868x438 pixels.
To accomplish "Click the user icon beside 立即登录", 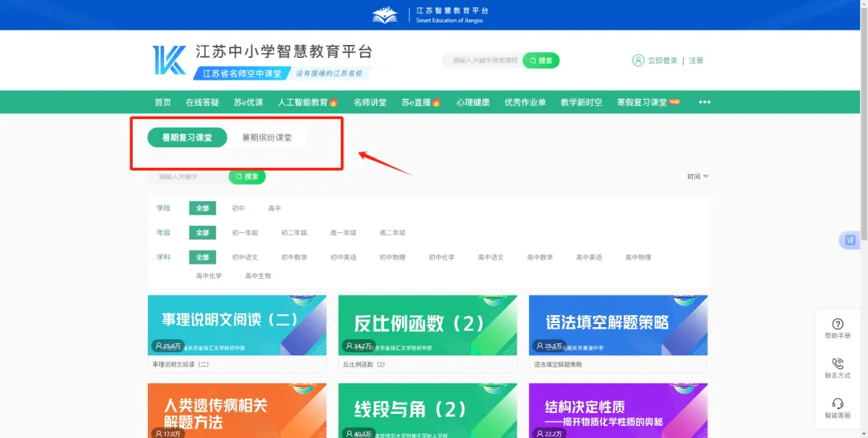I will [x=638, y=60].
